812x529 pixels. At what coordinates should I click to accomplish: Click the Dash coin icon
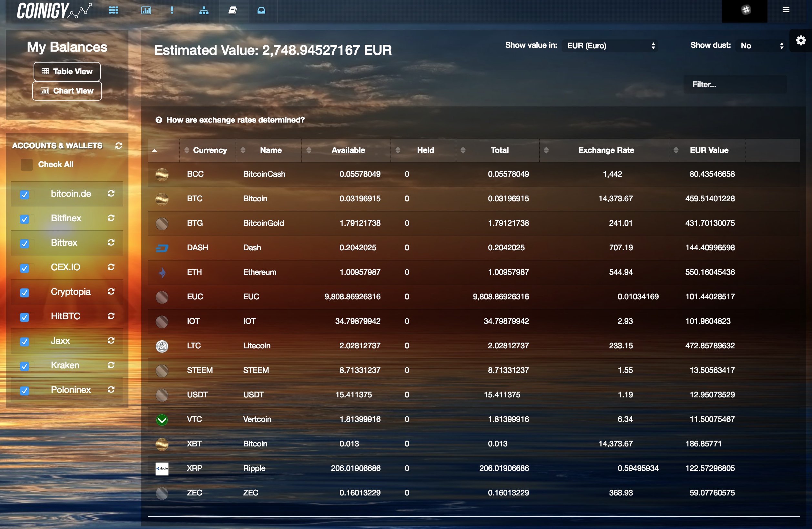click(162, 248)
